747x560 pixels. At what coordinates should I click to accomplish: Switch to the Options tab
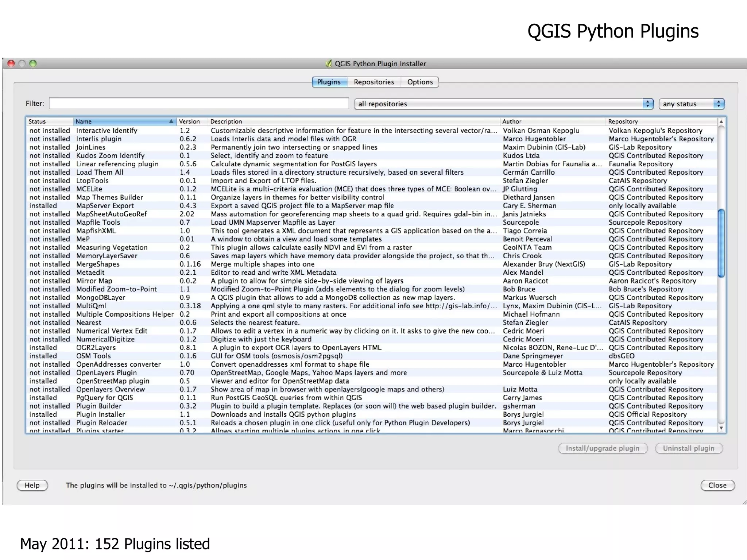pyautogui.click(x=420, y=82)
